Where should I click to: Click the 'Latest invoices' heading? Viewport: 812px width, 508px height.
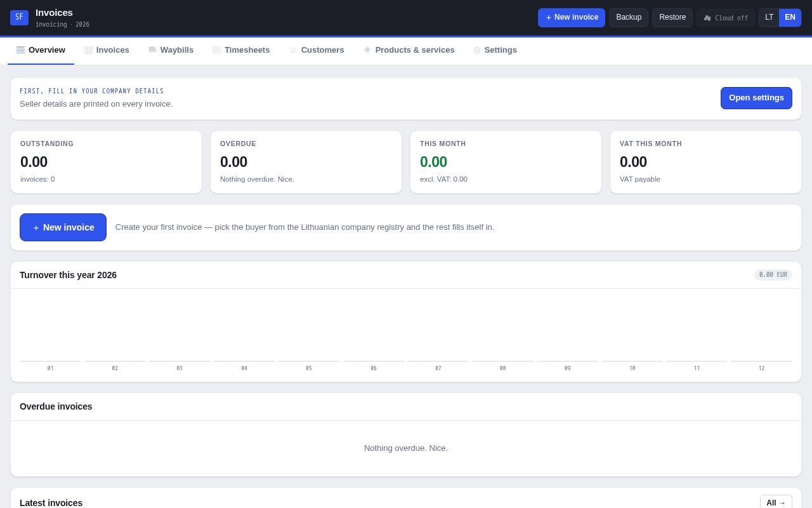(x=51, y=503)
